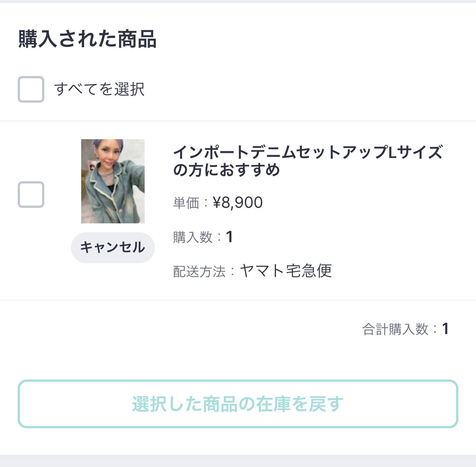Select the ヤマト宅急便 shipping method text

tap(286, 271)
